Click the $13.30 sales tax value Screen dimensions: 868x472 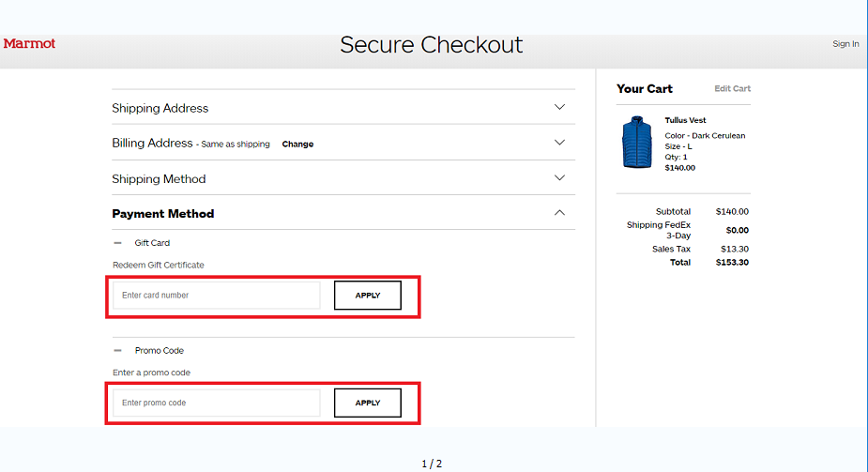click(735, 249)
